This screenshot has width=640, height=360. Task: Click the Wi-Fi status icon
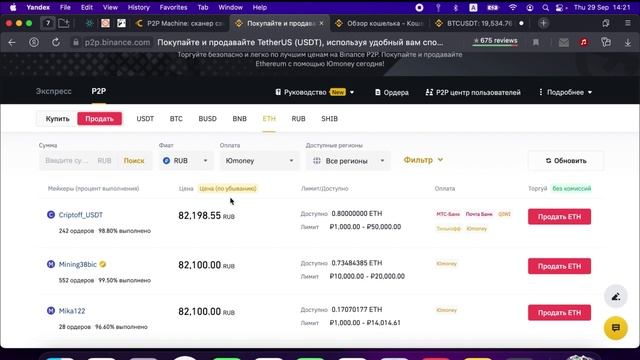pos(513,7)
